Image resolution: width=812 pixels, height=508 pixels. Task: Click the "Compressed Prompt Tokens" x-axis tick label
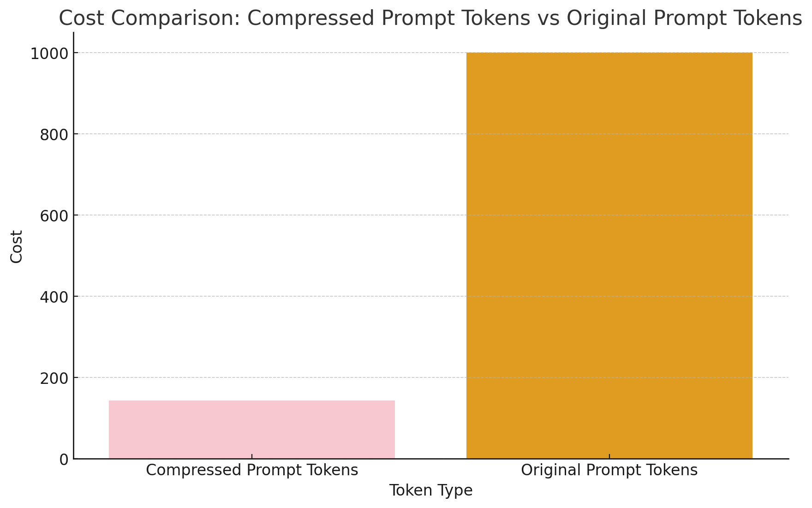[x=252, y=470]
